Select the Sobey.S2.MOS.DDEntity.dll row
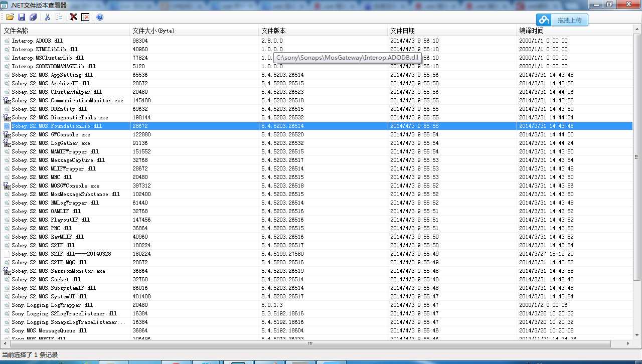This screenshot has height=364, width=642. (316, 109)
